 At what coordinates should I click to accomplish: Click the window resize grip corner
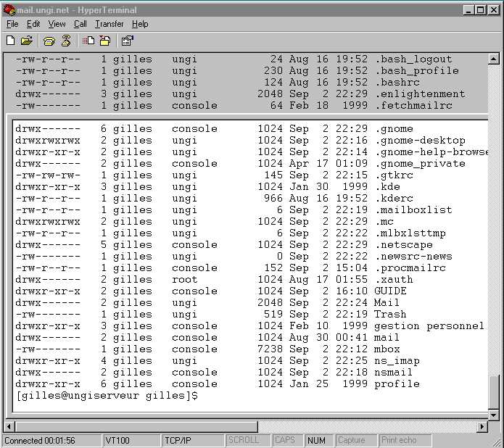(497, 441)
